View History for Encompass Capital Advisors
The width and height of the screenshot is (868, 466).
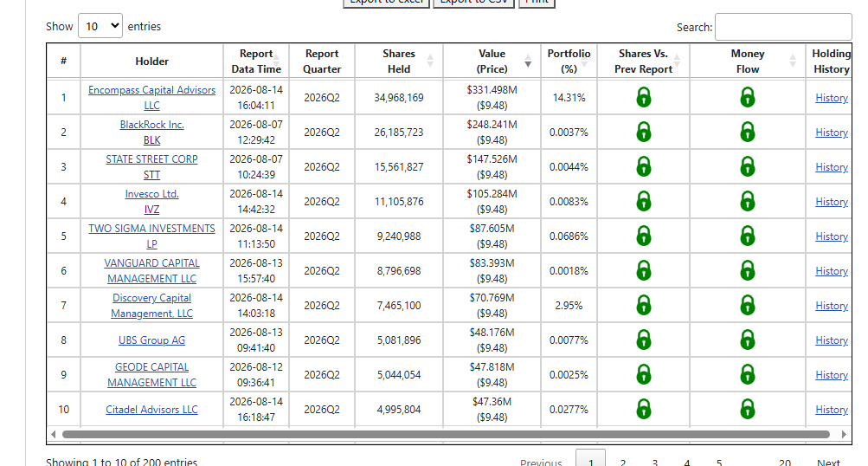tap(832, 98)
